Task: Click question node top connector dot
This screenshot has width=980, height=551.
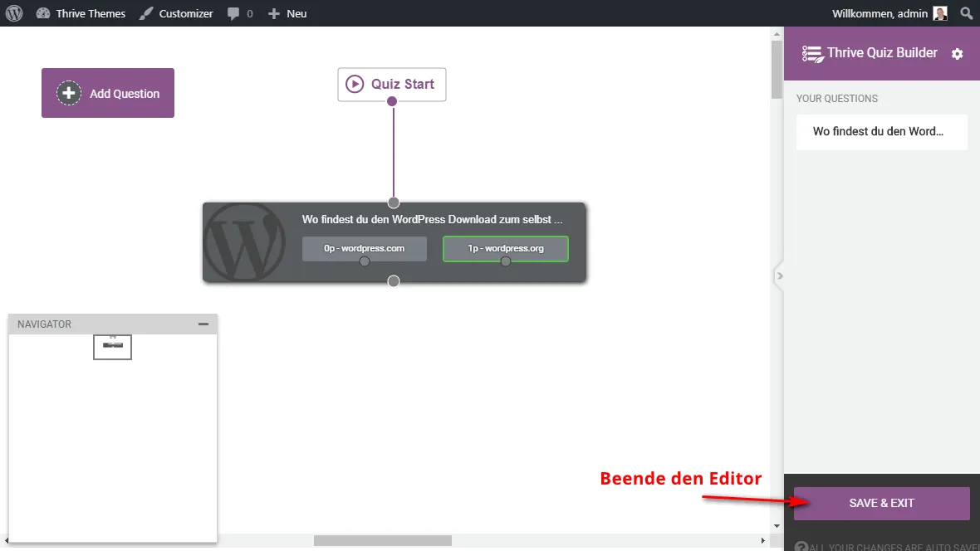Action: 393,202
